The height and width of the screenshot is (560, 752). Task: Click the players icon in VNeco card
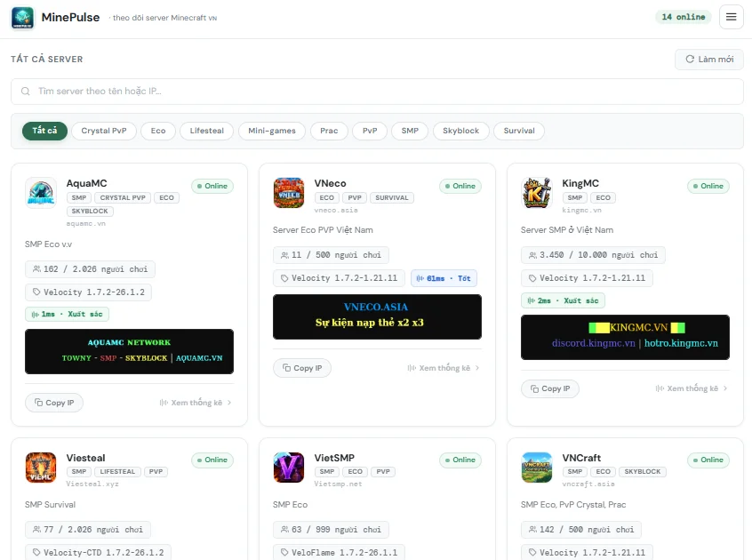(284, 255)
